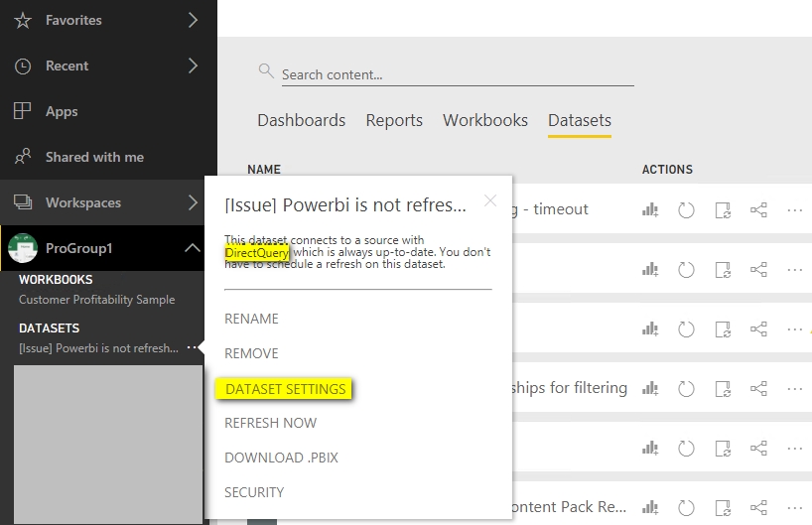The height and width of the screenshot is (525, 812).
Task: Refresh now icon in 'ships for filtering' row
Action: [686, 389]
